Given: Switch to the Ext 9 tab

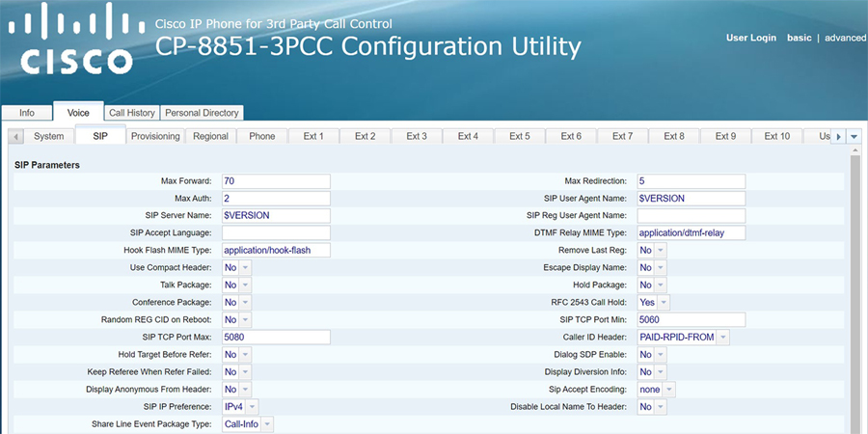Looking at the screenshot, I should click(725, 136).
